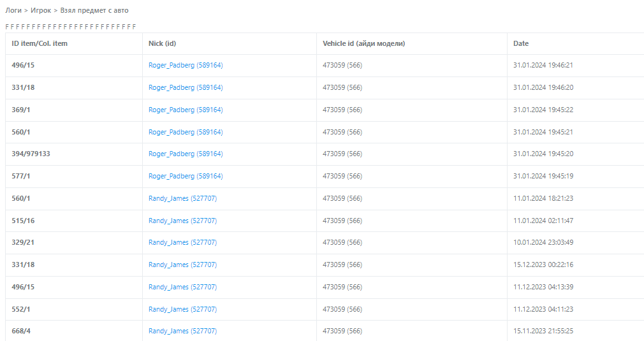Select the 'Взял предмет с авто' breadcrumb

tap(94, 10)
